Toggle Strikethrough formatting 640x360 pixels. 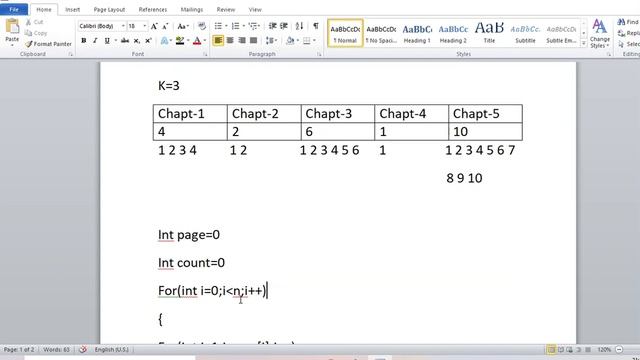pos(125,40)
